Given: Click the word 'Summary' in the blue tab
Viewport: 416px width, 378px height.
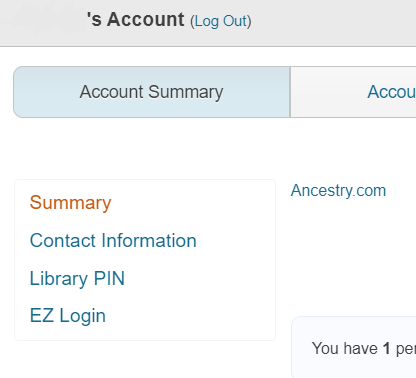Looking at the screenshot, I should [186, 92].
